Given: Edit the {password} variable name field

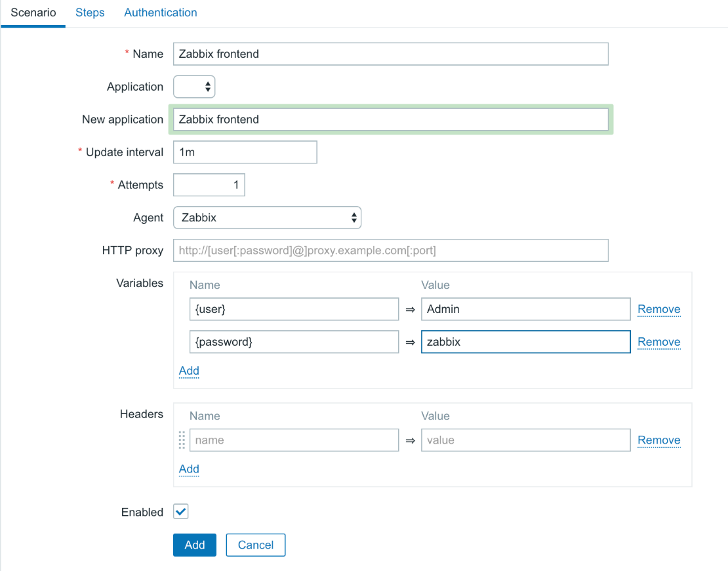Looking at the screenshot, I should (x=294, y=342).
